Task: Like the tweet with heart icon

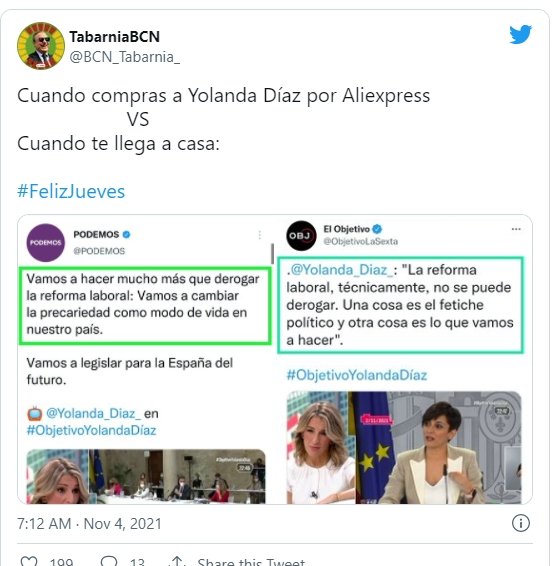Action: pos(29,561)
